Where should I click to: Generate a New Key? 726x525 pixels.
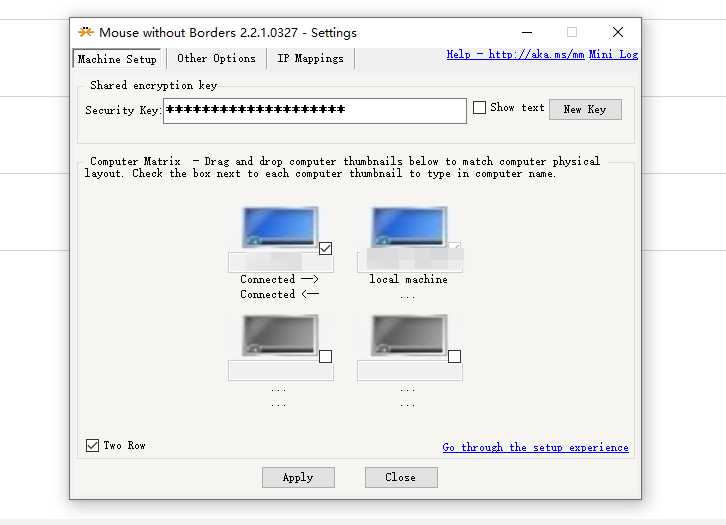(585, 109)
